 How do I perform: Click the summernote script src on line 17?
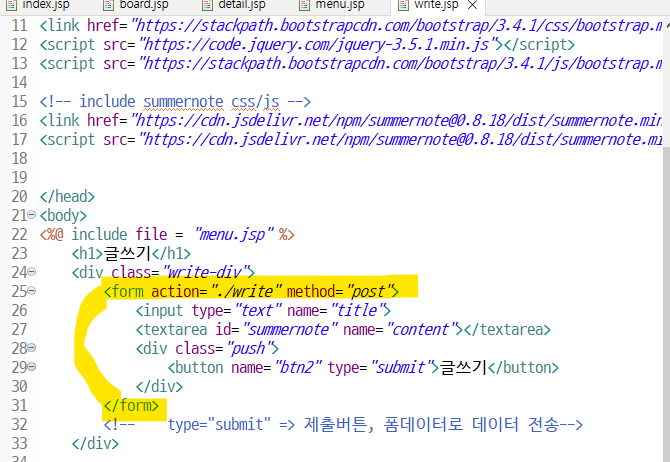coord(401,140)
